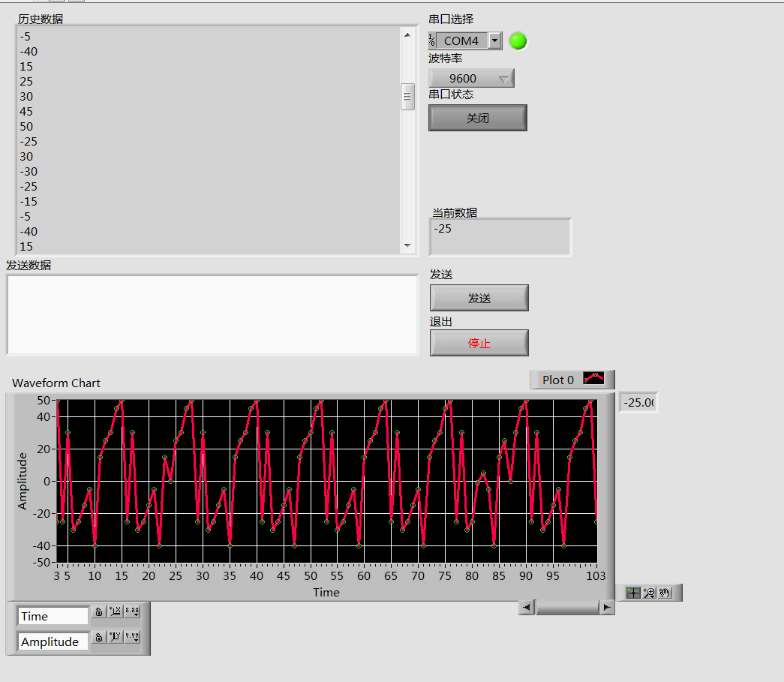Click the 关闭 serial port button
Image resolution: width=784 pixels, height=682 pixels.
[477, 118]
